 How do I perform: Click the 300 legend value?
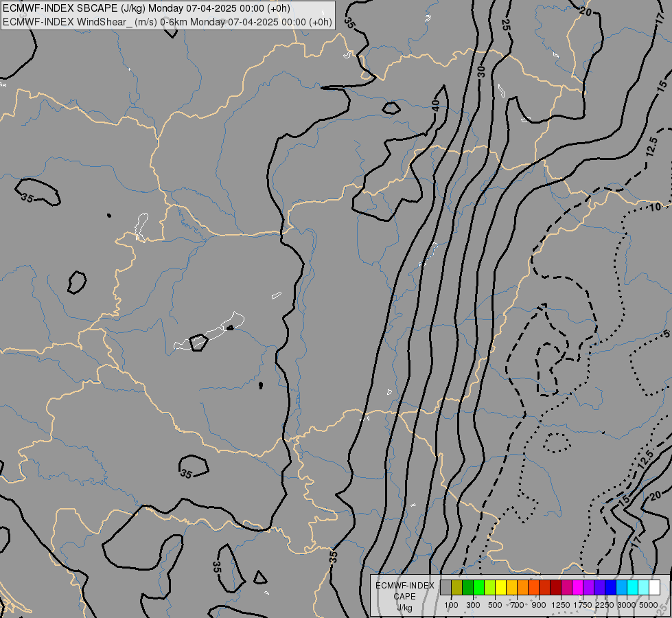click(x=473, y=605)
